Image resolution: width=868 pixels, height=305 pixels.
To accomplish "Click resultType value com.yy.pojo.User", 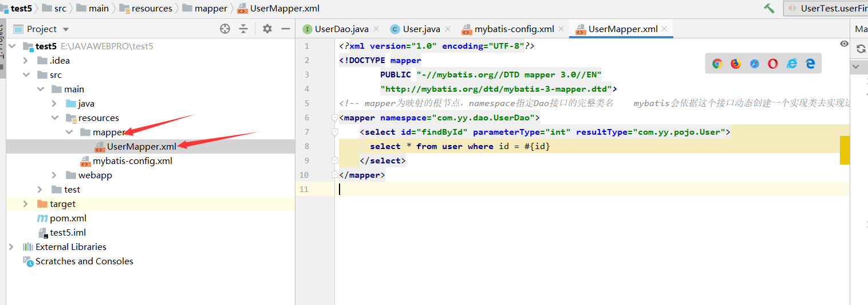I will click(x=678, y=132).
